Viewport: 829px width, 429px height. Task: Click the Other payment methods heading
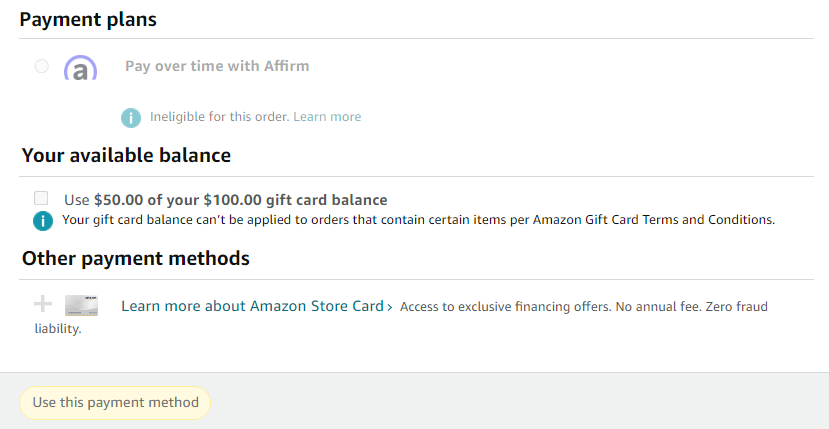(x=136, y=259)
